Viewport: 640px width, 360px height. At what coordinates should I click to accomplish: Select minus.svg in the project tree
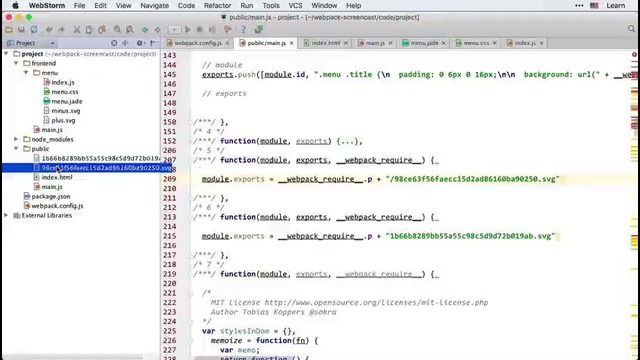click(66, 111)
